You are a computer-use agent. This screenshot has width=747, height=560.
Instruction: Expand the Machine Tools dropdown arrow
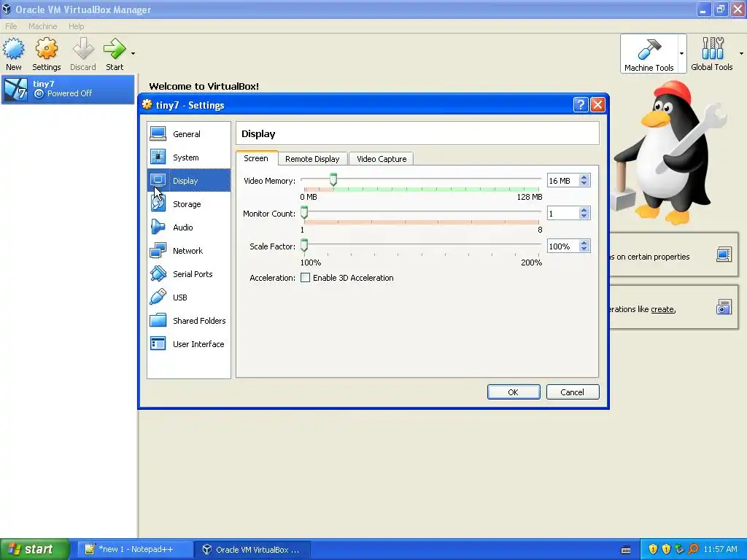pyautogui.click(x=682, y=53)
